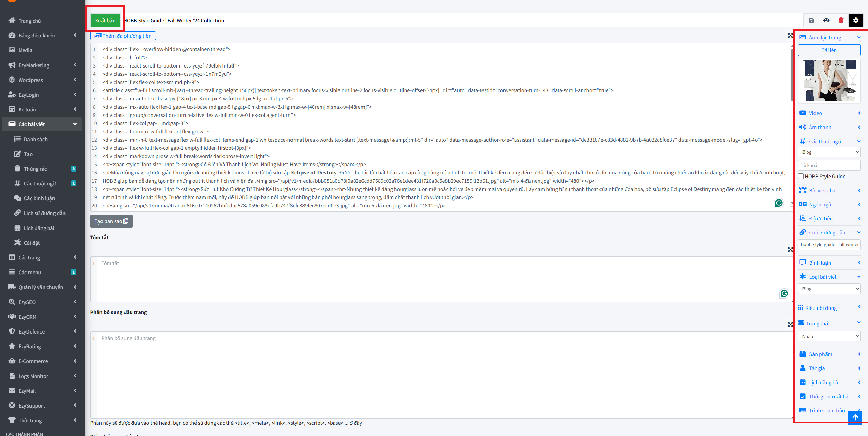Expand the content editor to fullscreen
This screenshot has height=436, width=868.
point(790,36)
